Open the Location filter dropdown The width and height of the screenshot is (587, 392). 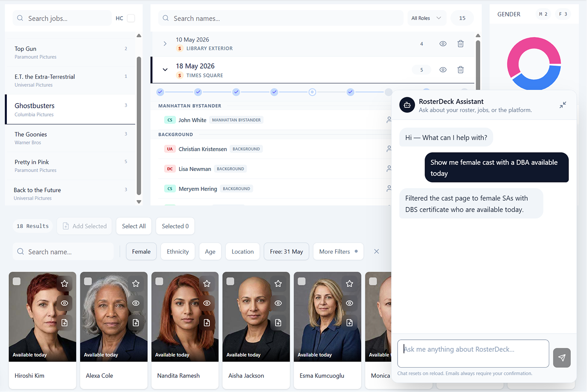pyautogui.click(x=243, y=251)
